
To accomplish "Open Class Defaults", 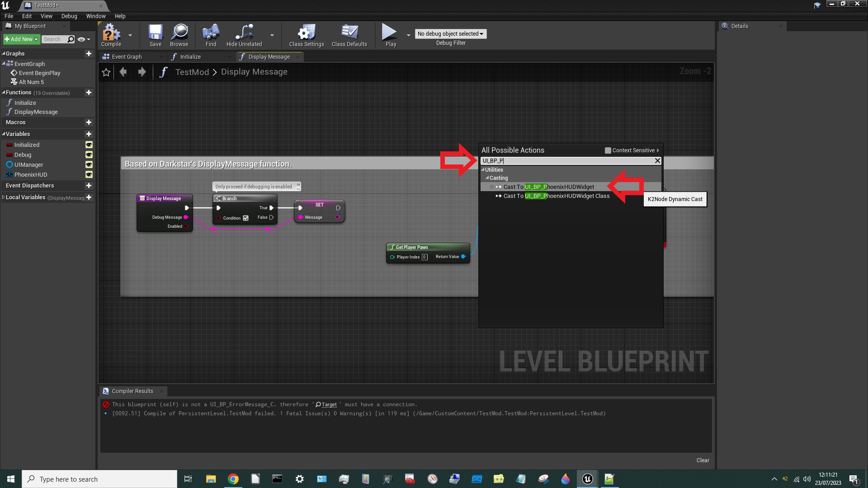I will 349,35.
